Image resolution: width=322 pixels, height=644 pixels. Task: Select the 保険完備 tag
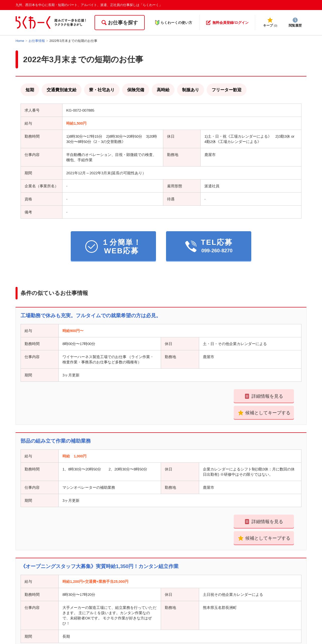(x=136, y=90)
